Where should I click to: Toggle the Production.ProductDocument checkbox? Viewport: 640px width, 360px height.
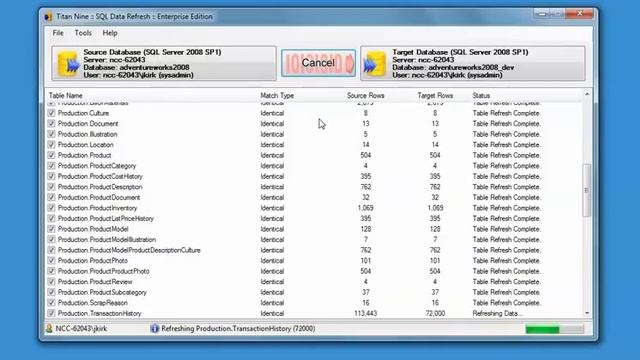click(51, 198)
